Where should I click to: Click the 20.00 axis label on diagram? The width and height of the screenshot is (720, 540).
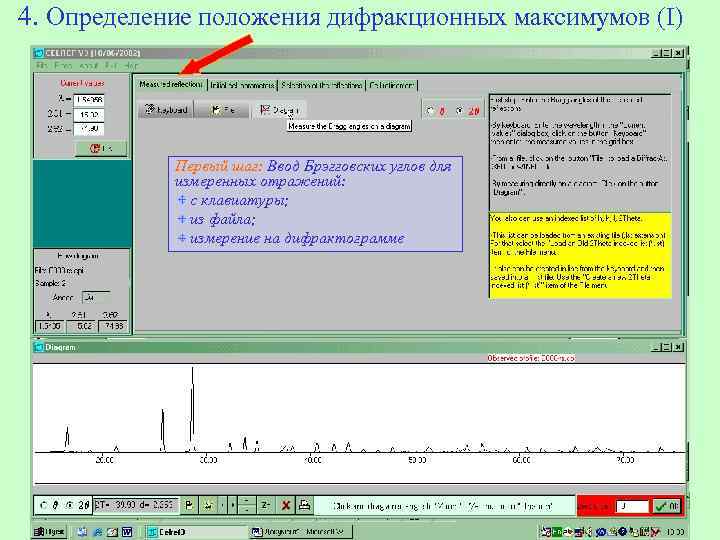point(105,460)
